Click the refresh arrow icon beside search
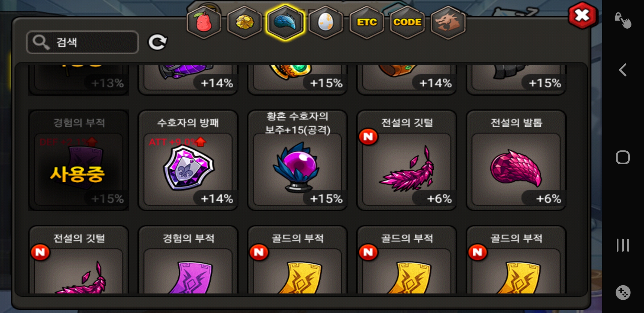Viewport: 644px width, 313px height. 158,42
